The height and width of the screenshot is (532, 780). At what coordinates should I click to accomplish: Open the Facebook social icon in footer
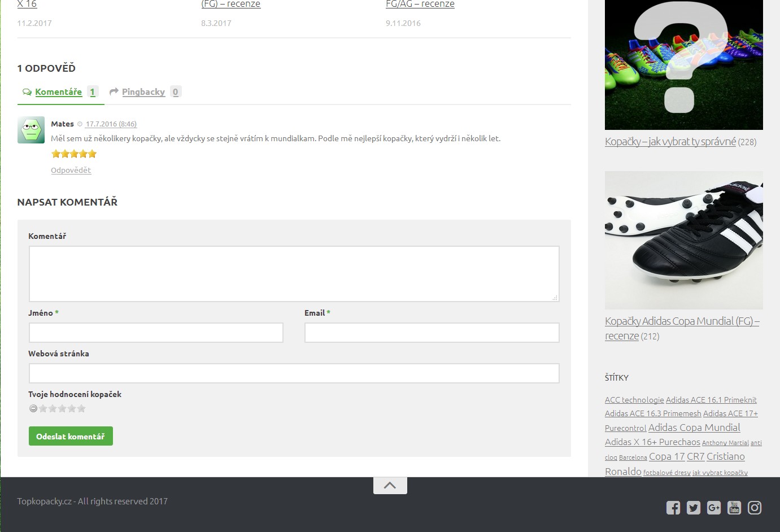tap(673, 508)
